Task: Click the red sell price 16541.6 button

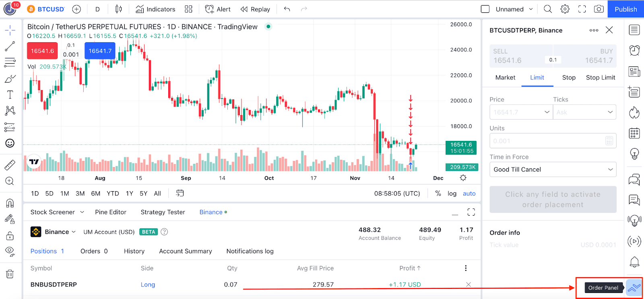Action: coord(42,51)
